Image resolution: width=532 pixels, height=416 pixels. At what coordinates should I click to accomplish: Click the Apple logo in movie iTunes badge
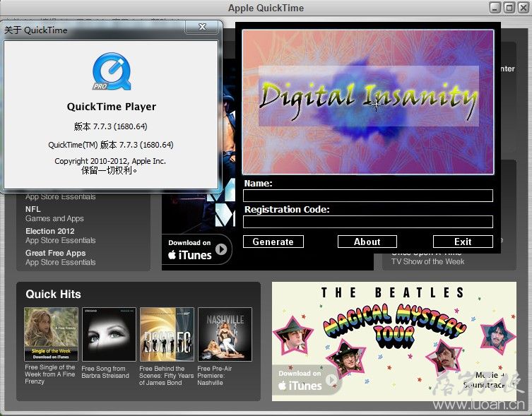tap(172, 254)
